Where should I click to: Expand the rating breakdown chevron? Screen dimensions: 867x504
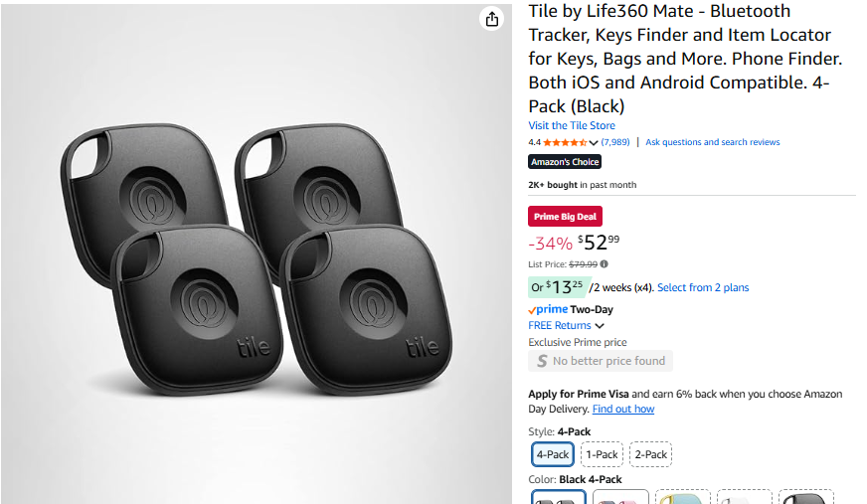(594, 143)
